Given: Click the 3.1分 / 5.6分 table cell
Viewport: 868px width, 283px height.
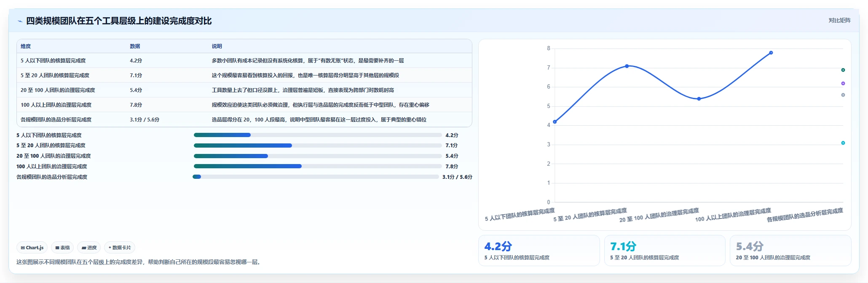Looking at the screenshot, I should (145, 120).
